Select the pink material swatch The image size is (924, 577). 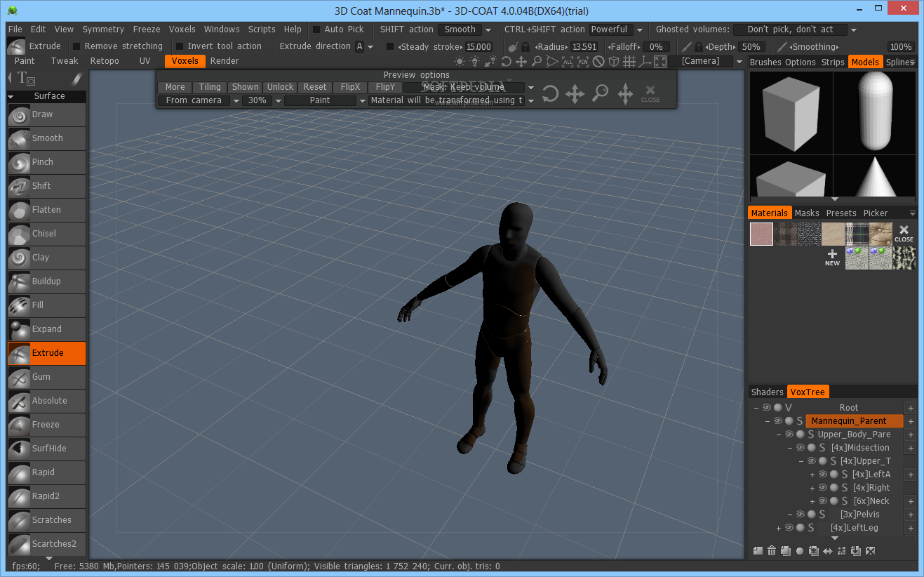click(x=761, y=234)
